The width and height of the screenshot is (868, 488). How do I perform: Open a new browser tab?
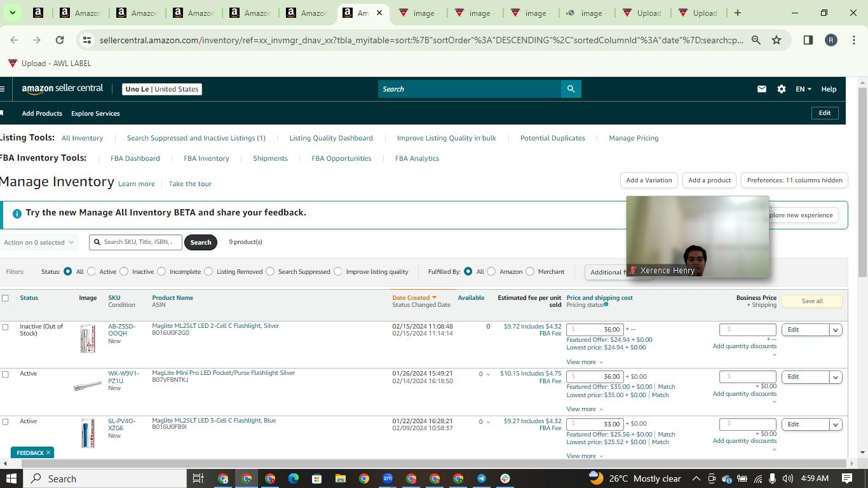point(738,13)
